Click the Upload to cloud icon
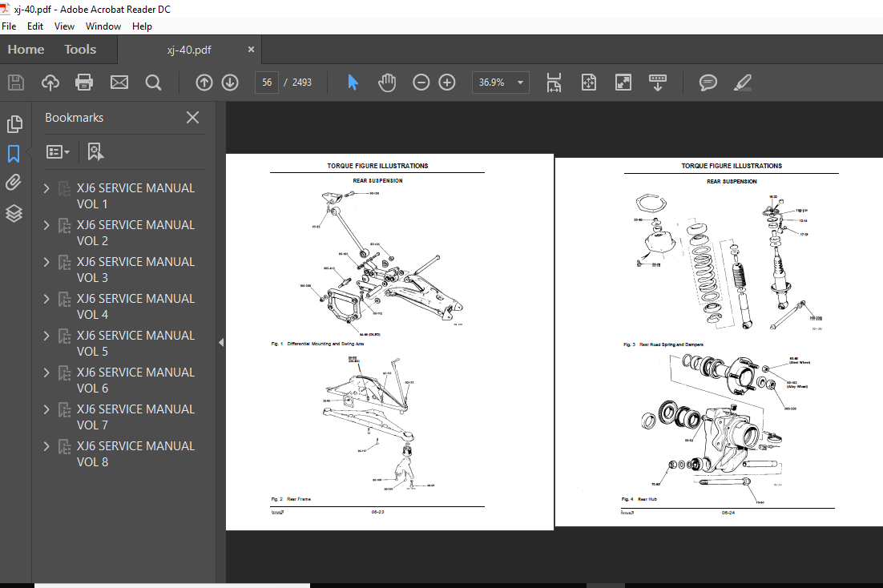The width and height of the screenshot is (883, 588). 50,83
